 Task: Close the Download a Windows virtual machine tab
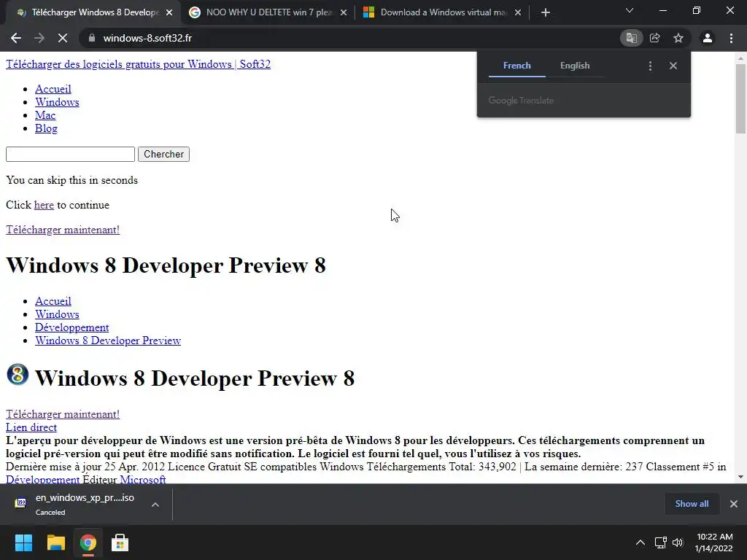pyautogui.click(x=518, y=13)
